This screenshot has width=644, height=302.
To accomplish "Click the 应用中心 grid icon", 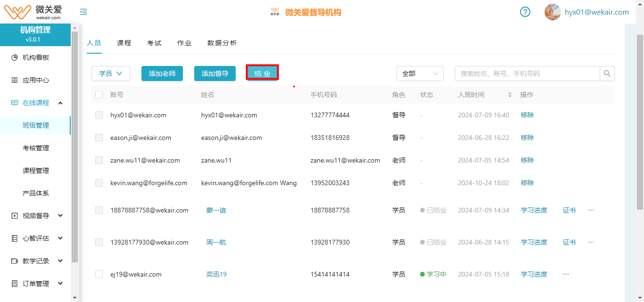I will pyautogui.click(x=15, y=80).
